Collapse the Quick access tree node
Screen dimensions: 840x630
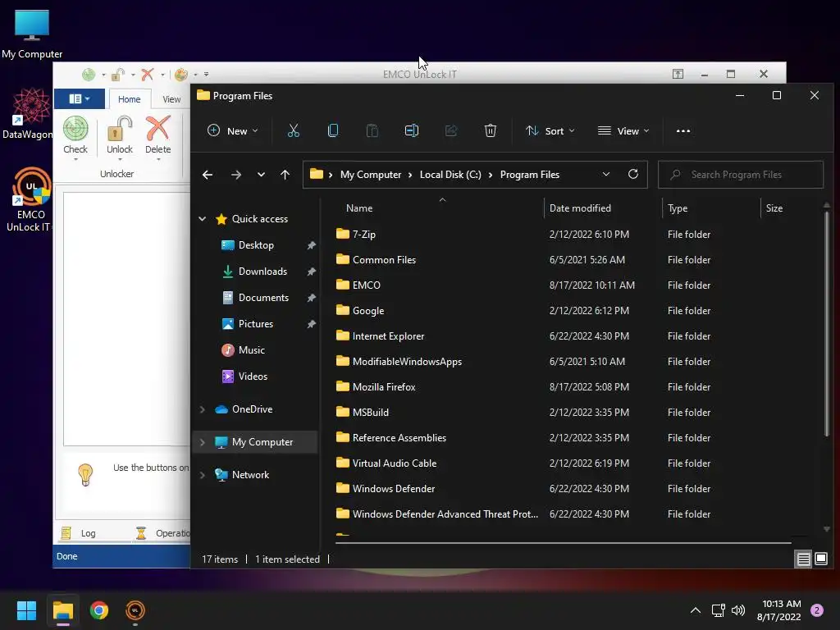203,218
